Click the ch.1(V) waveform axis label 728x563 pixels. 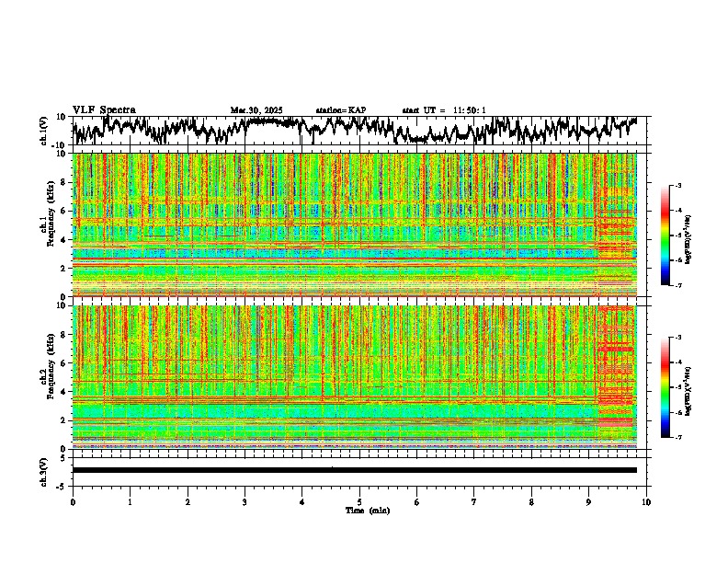coord(44,131)
